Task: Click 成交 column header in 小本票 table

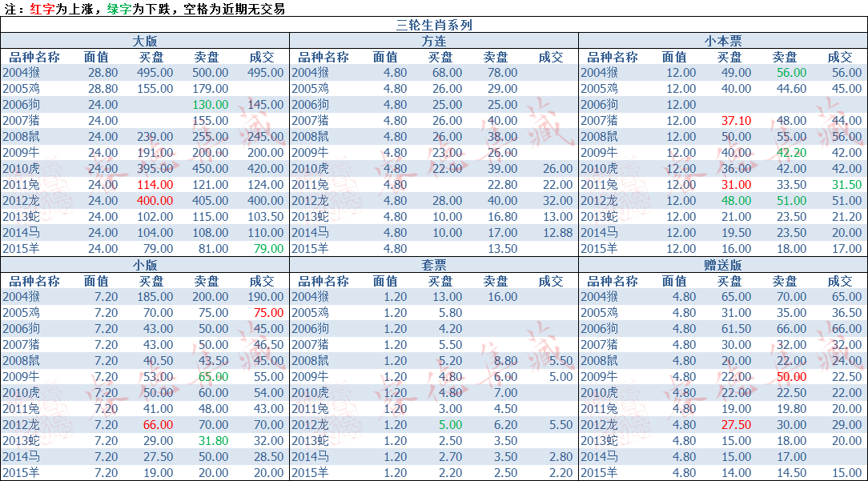Action: tap(840, 57)
